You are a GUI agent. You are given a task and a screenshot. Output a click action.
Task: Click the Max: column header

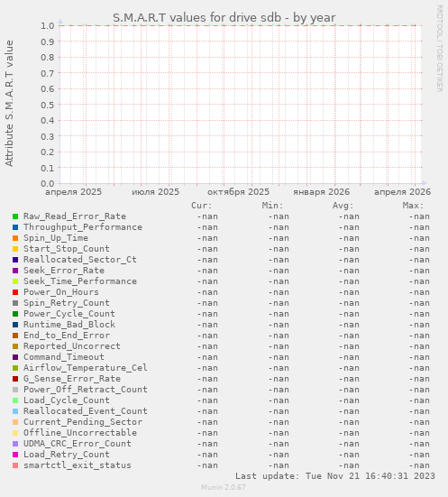[x=413, y=206]
